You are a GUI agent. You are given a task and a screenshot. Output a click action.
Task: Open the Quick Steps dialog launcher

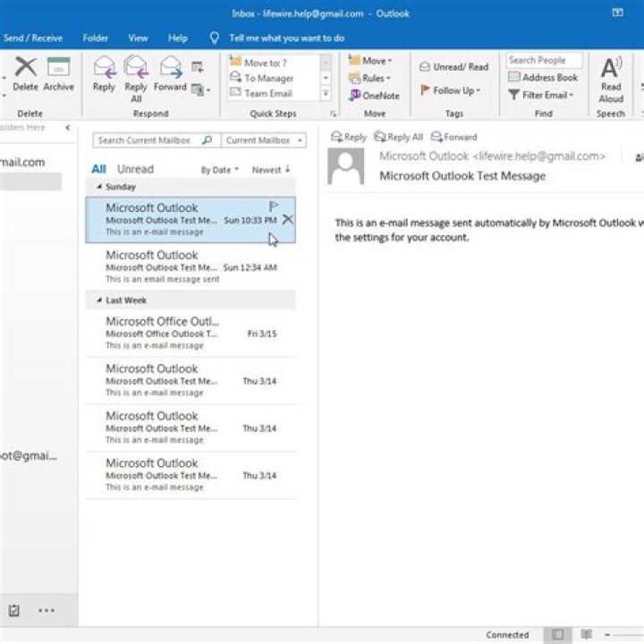(333, 114)
